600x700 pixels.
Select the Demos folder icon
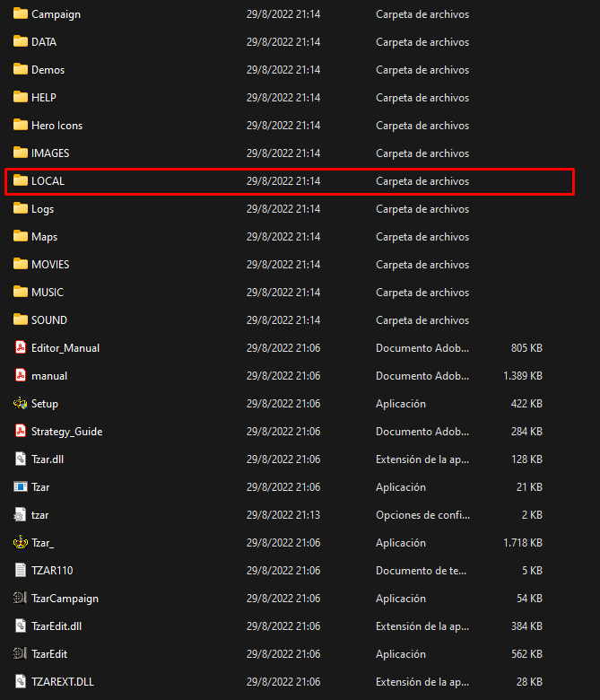21,69
